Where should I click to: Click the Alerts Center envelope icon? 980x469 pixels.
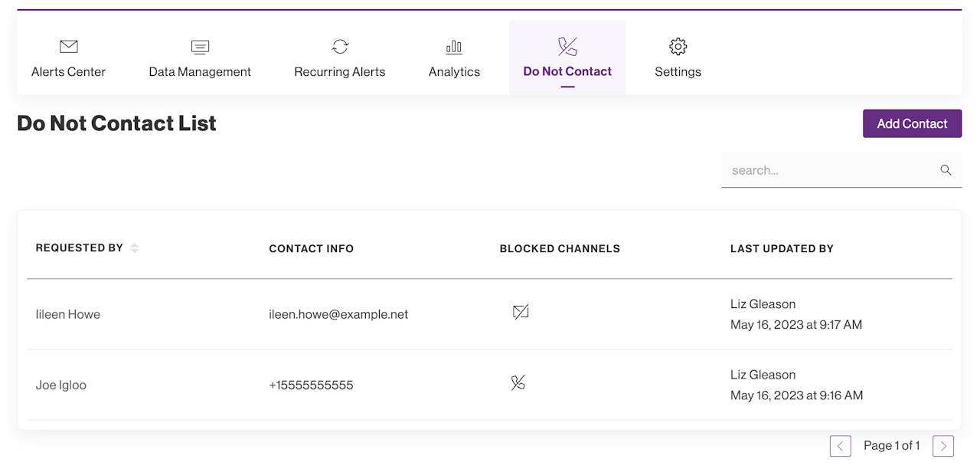69,47
